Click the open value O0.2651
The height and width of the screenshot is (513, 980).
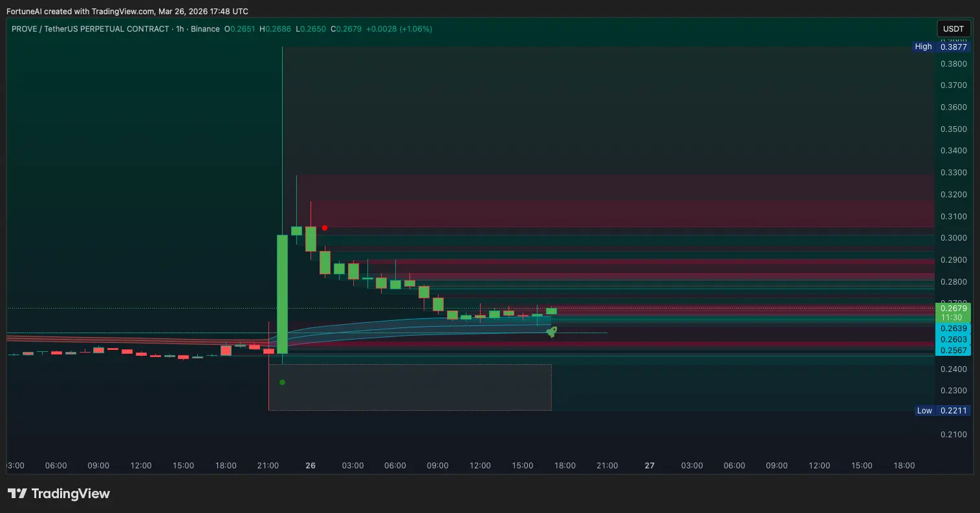(x=240, y=29)
